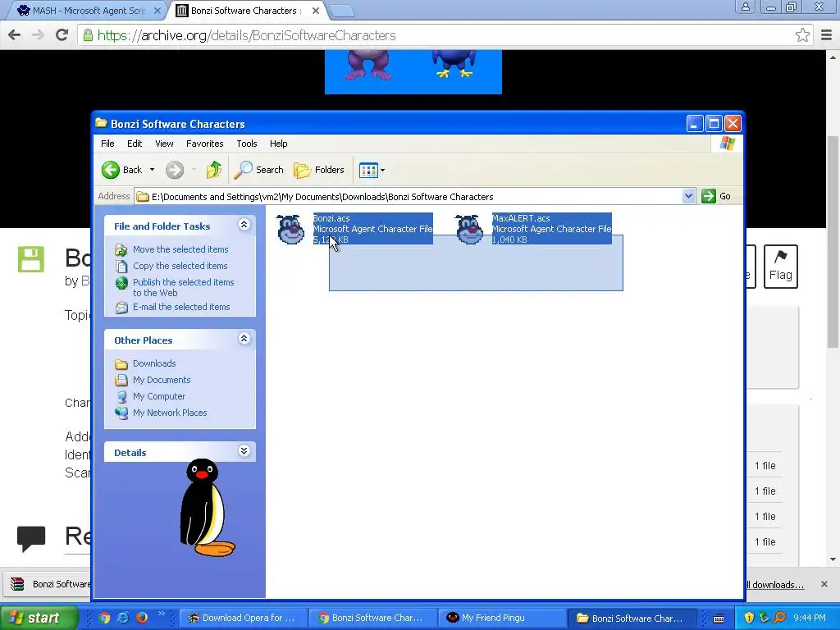Click Publish the selected items to the Web
This screenshot has height=630, width=840.
(183, 287)
